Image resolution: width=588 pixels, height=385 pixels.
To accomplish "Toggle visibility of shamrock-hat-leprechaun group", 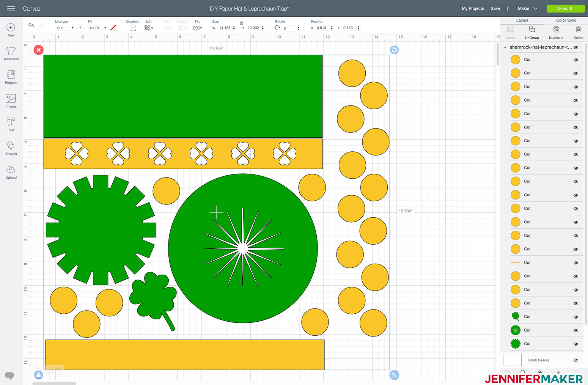I will click(x=576, y=47).
